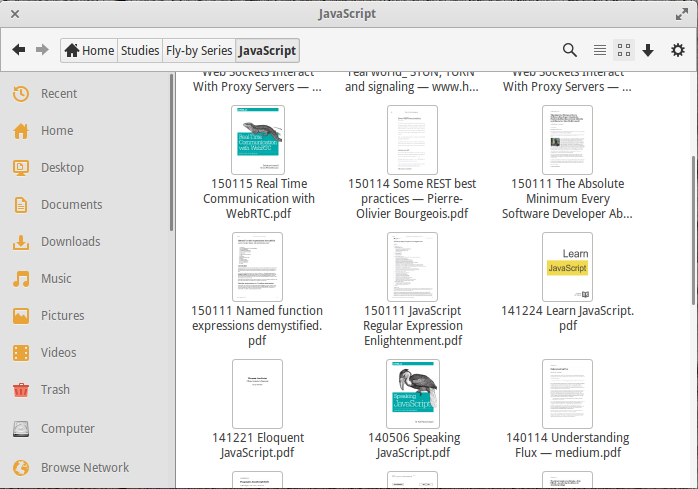Click the sidebar vertical scrollbar
This screenshot has height=489, width=698.
(x=171, y=152)
